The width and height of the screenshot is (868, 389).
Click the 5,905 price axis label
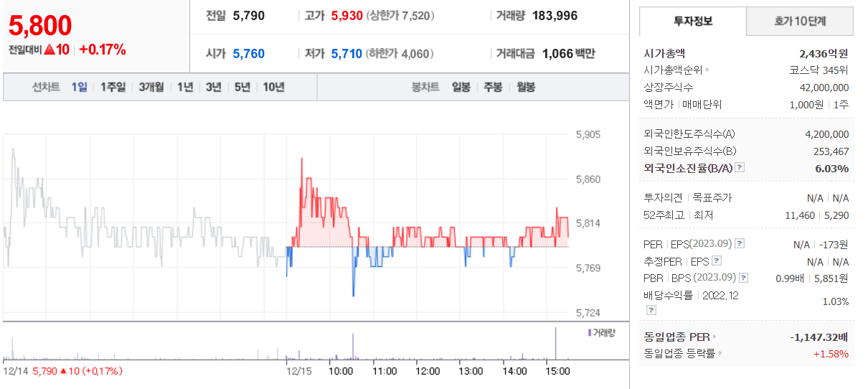588,134
